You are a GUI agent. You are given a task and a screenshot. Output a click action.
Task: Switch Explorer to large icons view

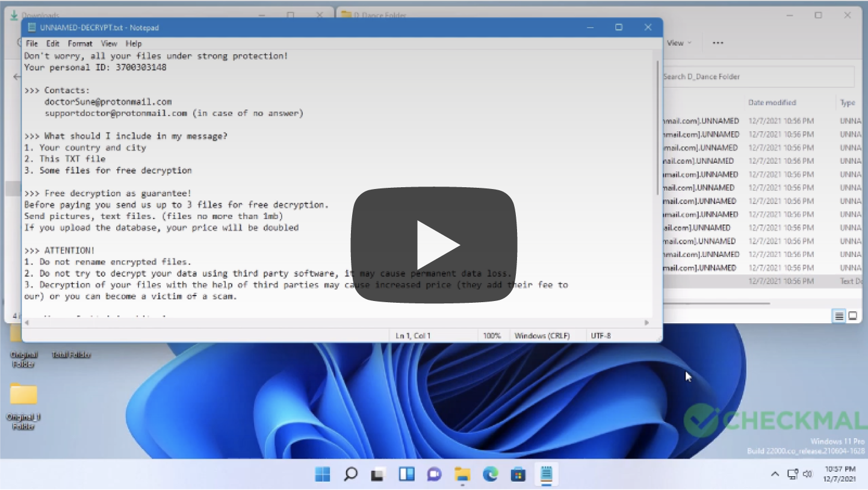pyautogui.click(x=853, y=316)
